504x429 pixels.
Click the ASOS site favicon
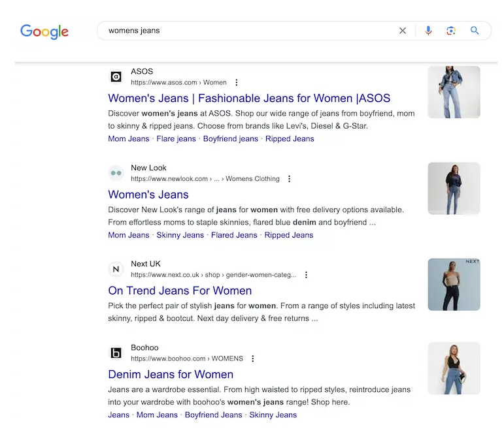(116, 77)
